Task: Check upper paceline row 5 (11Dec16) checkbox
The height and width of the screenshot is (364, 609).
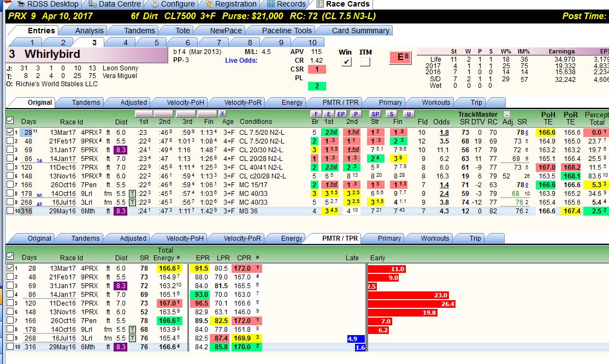Action: coord(10,167)
